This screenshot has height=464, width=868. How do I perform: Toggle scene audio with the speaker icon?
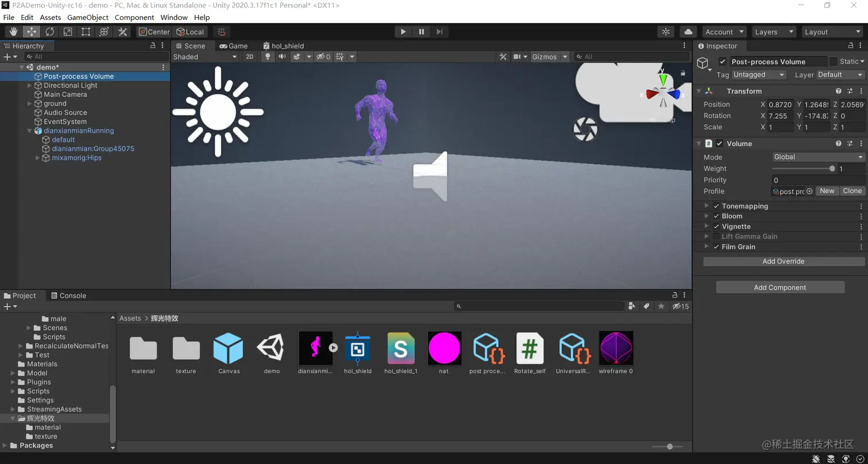click(282, 57)
